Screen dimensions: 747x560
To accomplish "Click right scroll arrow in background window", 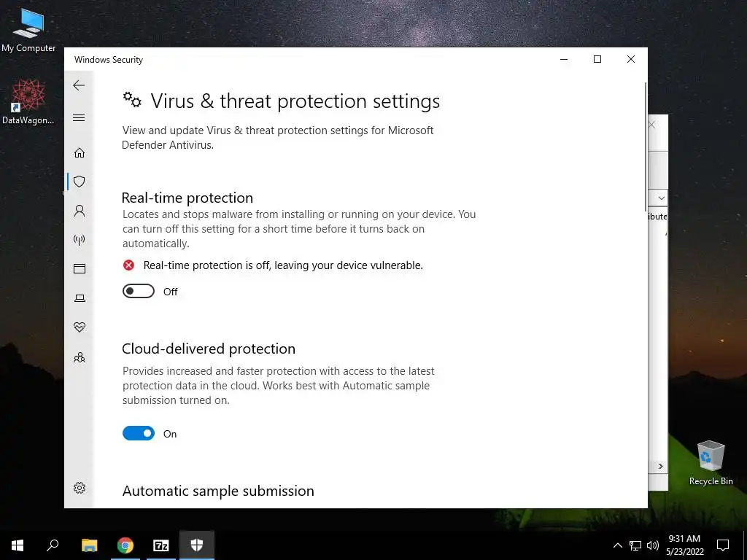I will point(660,467).
